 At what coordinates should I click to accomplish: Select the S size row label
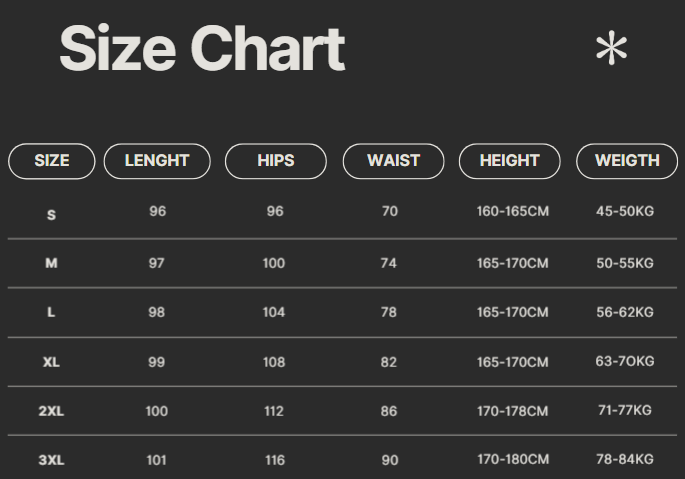pos(51,215)
